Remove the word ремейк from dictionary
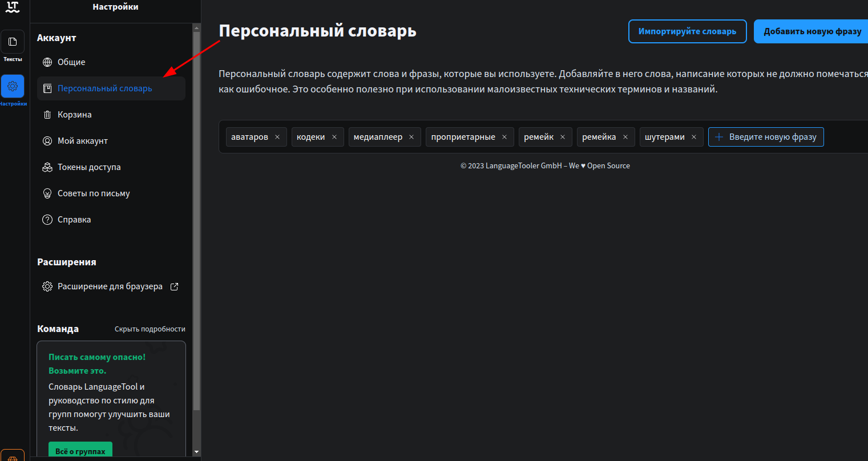868x461 pixels. click(563, 137)
